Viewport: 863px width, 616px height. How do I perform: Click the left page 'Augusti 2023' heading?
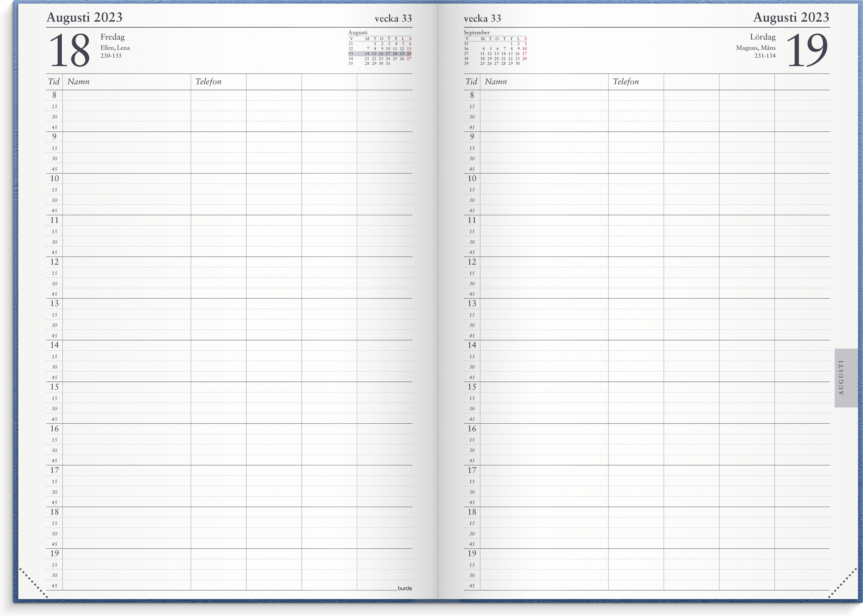click(84, 18)
